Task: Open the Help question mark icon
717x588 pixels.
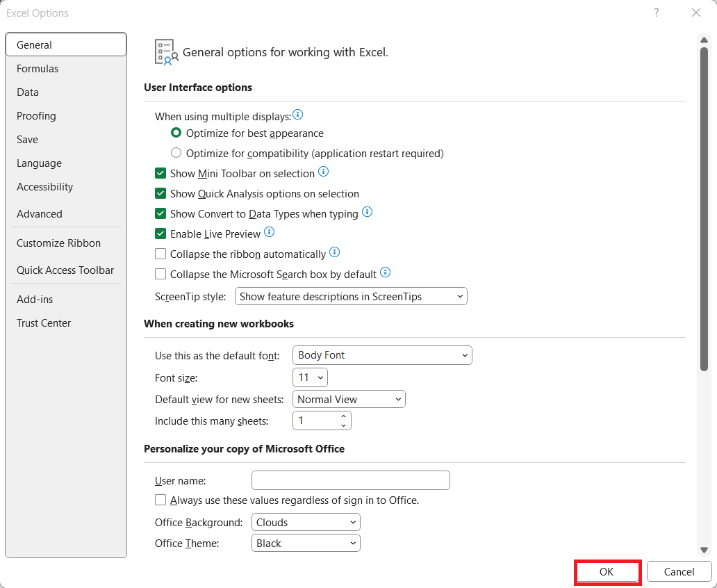Action: pos(656,13)
